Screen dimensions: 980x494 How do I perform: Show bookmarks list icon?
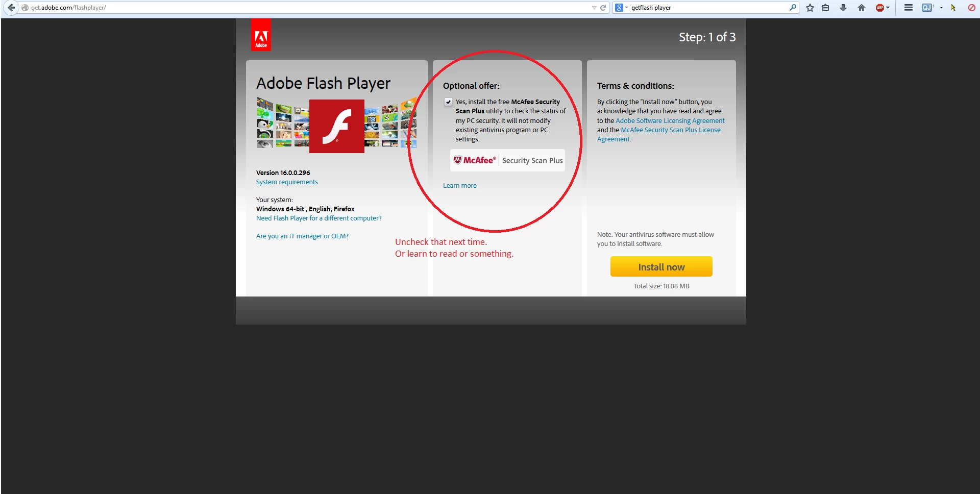click(x=825, y=8)
